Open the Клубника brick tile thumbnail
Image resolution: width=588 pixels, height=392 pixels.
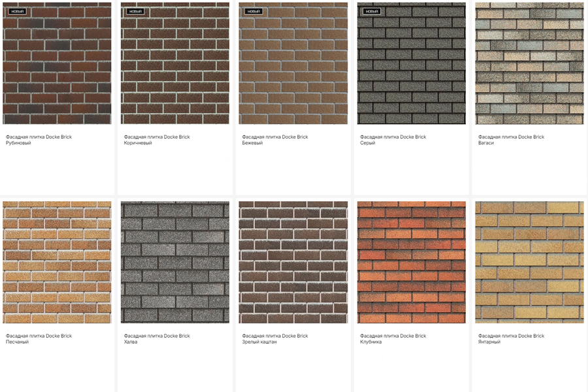tap(412, 262)
